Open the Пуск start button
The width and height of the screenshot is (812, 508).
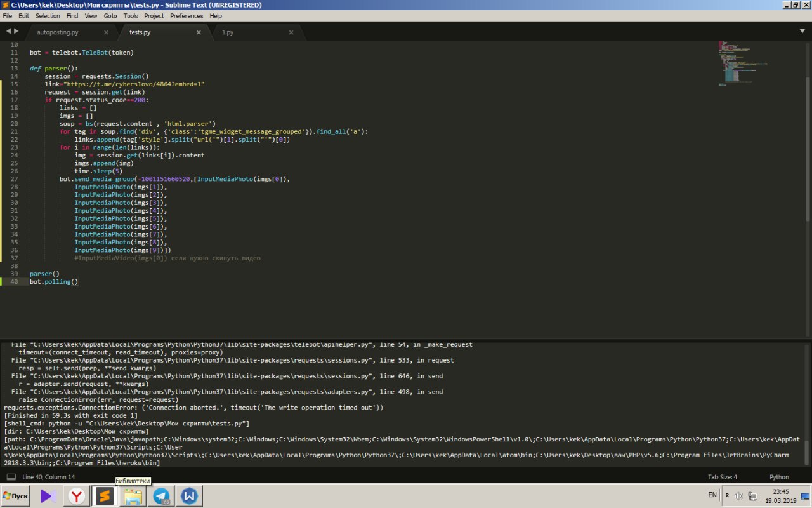click(16, 496)
